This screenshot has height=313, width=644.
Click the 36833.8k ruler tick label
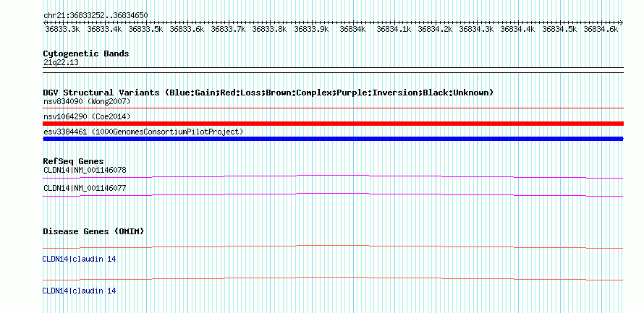269,29
